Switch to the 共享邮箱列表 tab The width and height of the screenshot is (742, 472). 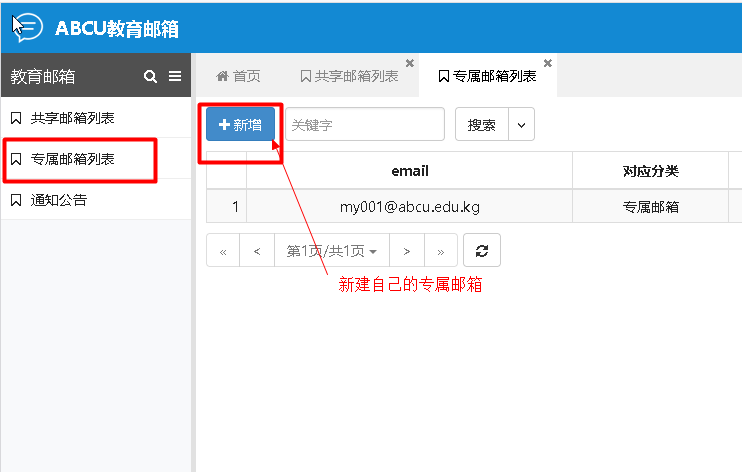point(349,76)
